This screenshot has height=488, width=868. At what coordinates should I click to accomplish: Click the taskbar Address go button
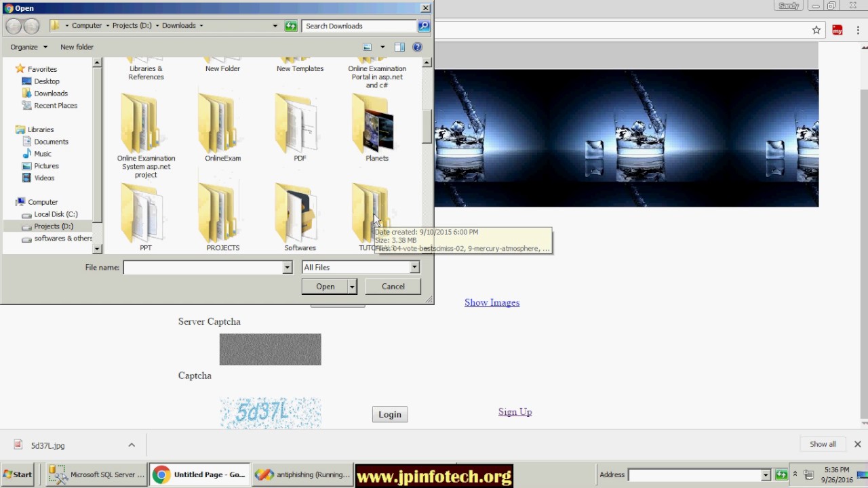pos(781,475)
